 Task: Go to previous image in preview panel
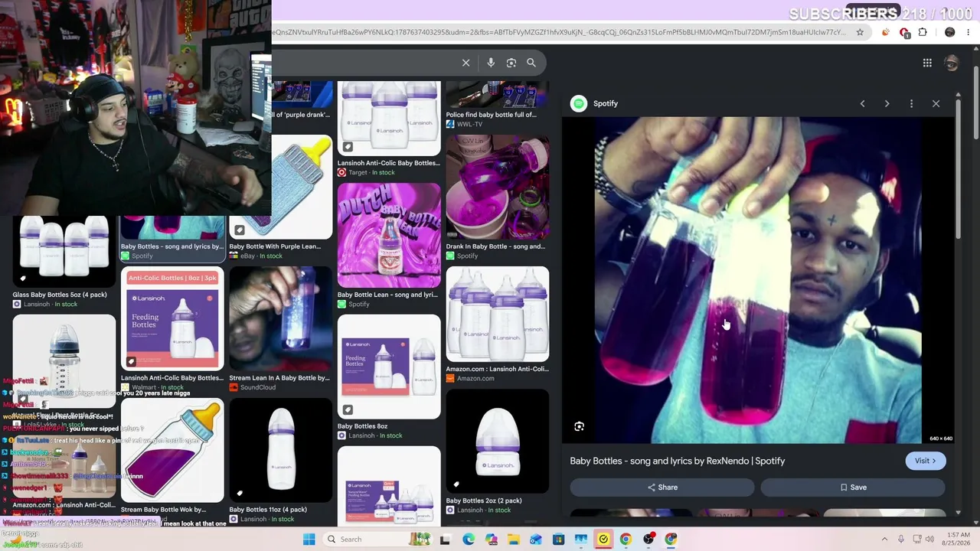pyautogui.click(x=862, y=103)
